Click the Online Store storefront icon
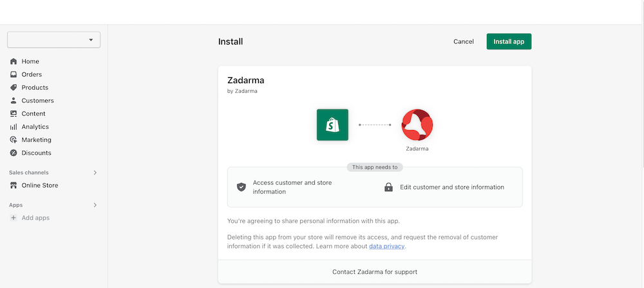 (14, 186)
